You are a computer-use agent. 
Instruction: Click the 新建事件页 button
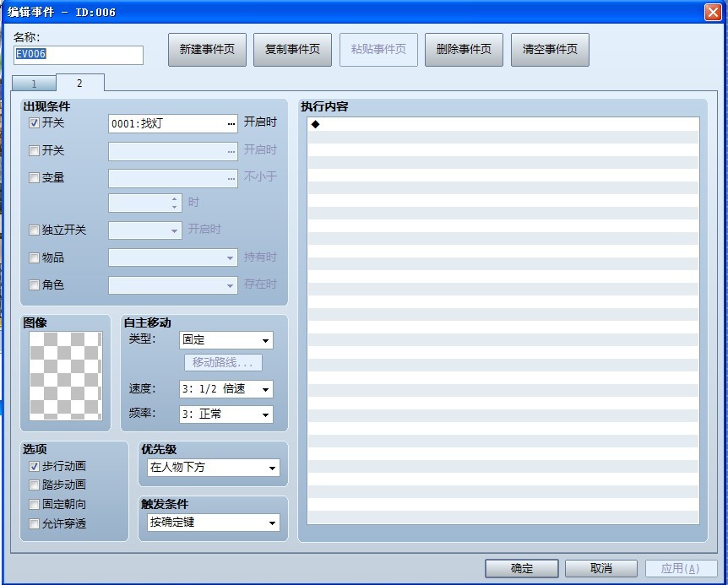207,50
